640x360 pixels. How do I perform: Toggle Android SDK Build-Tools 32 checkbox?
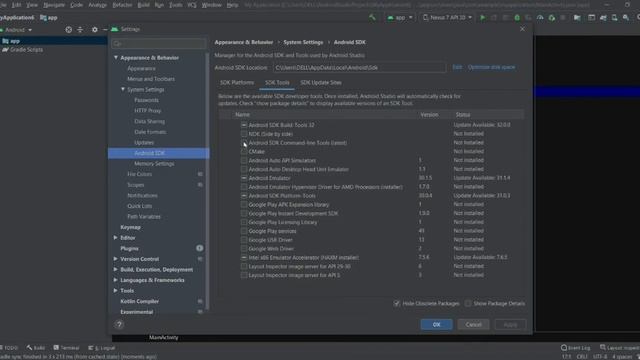tap(244, 125)
